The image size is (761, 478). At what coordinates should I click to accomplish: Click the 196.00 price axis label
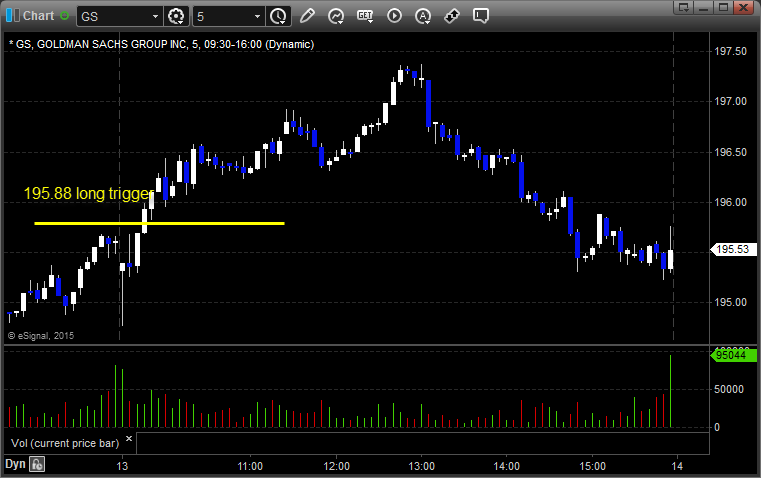point(730,202)
